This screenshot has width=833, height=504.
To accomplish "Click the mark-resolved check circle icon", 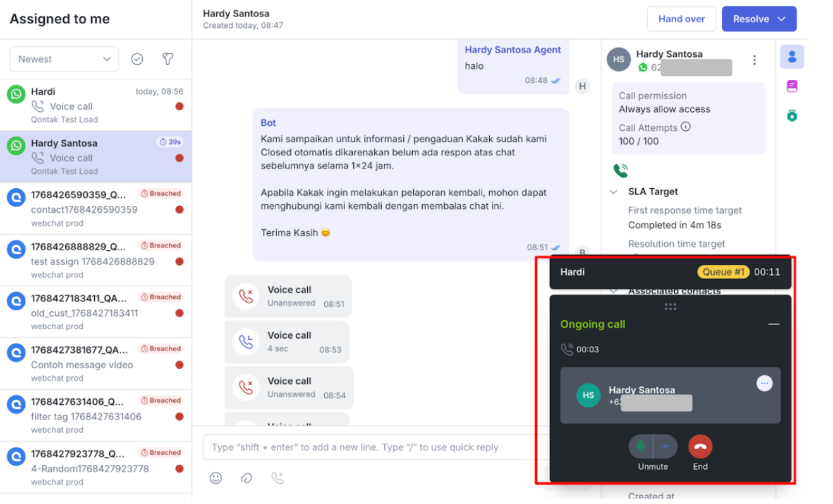I will 137,59.
